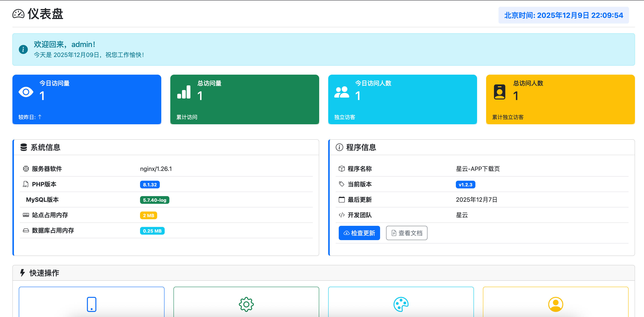The image size is (644, 317).
Task: Click the CPU chip icon beside 服务器软件
Action: tap(26, 169)
